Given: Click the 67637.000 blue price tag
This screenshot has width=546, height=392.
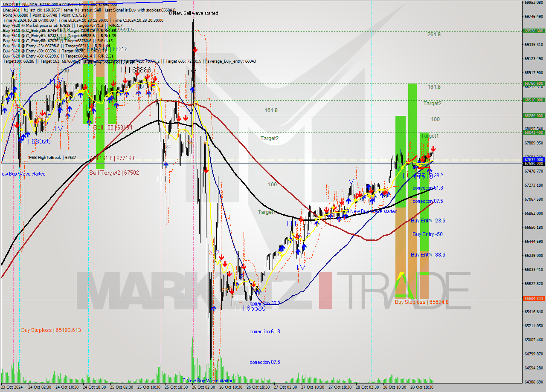Looking at the screenshot, I should (533, 160).
